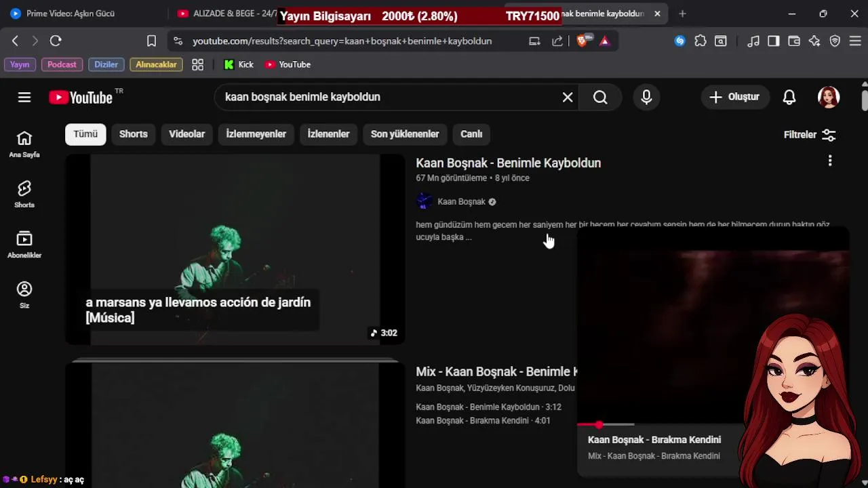Open Leo AI sparkle icon
868x488 pixels.
point(814,41)
